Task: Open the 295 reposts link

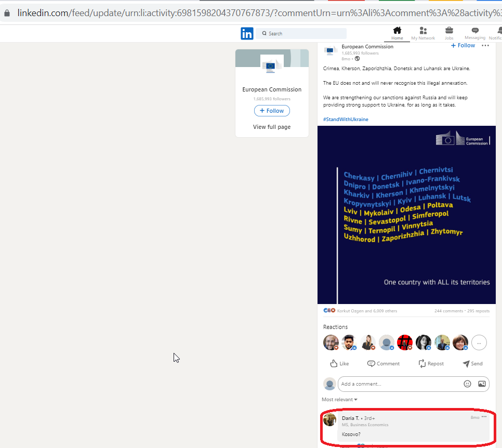Action: coord(478,311)
